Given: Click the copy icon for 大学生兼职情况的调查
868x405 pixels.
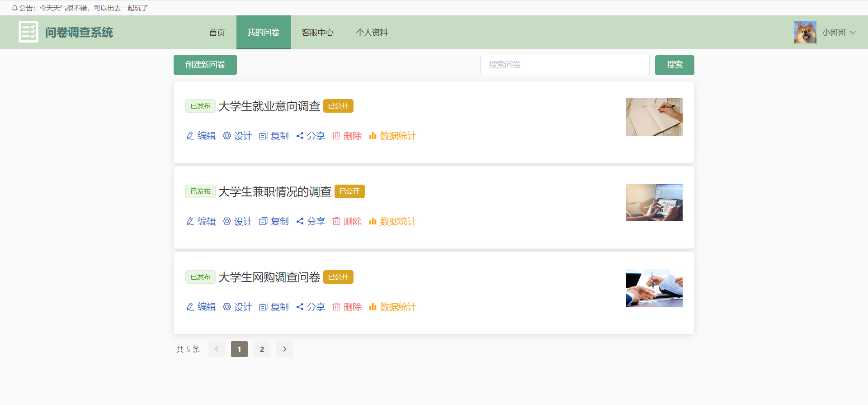Looking at the screenshot, I should point(263,221).
